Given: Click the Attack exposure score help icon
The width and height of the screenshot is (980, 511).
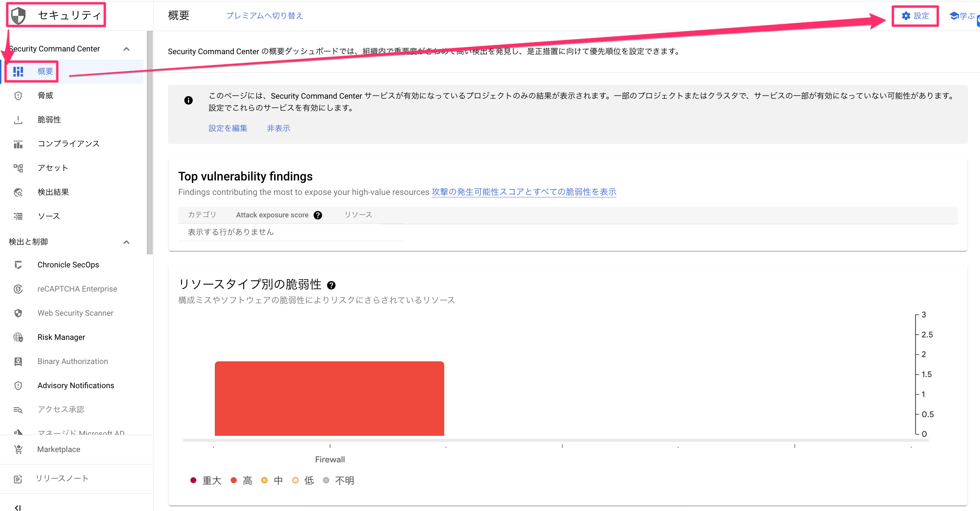Looking at the screenshot, I should click(318, 215).
